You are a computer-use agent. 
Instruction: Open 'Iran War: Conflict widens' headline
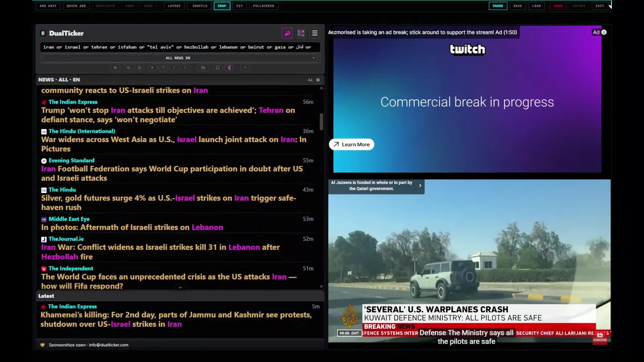coord(160,252)
